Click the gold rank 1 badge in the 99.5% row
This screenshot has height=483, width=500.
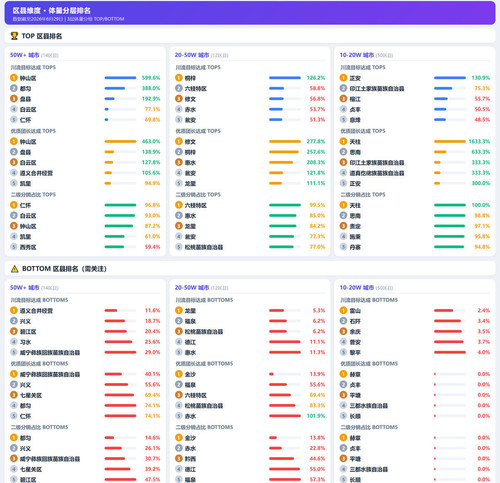[179, 205]
